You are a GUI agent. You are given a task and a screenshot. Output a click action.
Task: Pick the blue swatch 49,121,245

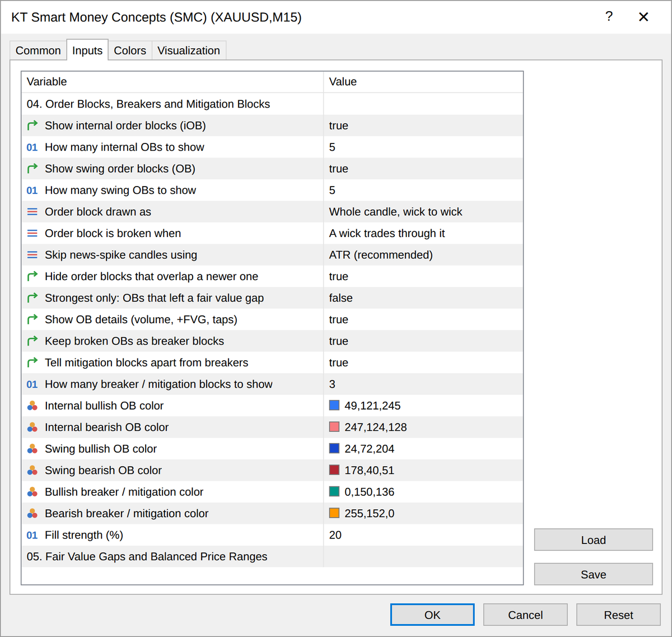(x=334, y=406)
